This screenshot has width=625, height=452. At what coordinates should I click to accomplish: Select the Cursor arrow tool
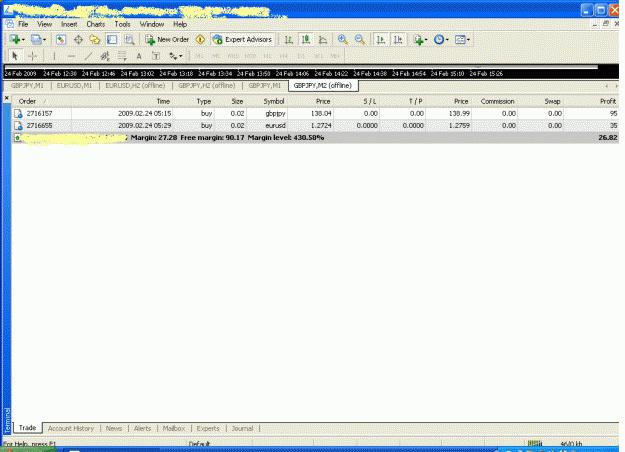15,56
